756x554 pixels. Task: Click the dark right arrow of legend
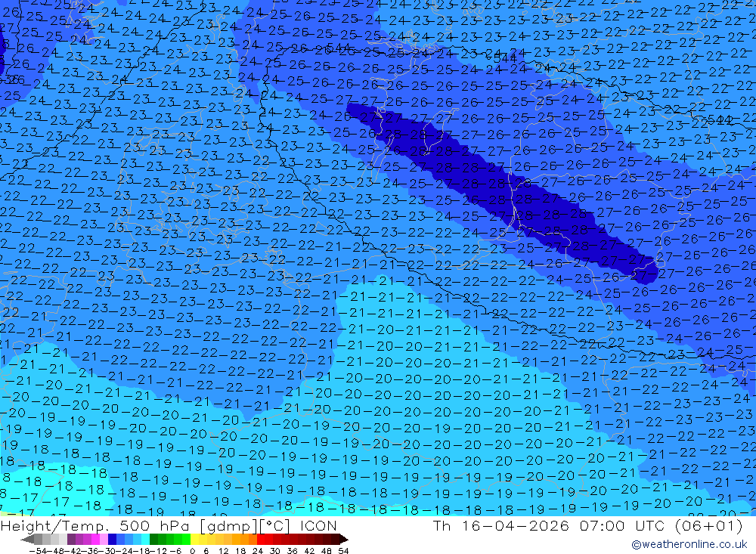[344, 540]
